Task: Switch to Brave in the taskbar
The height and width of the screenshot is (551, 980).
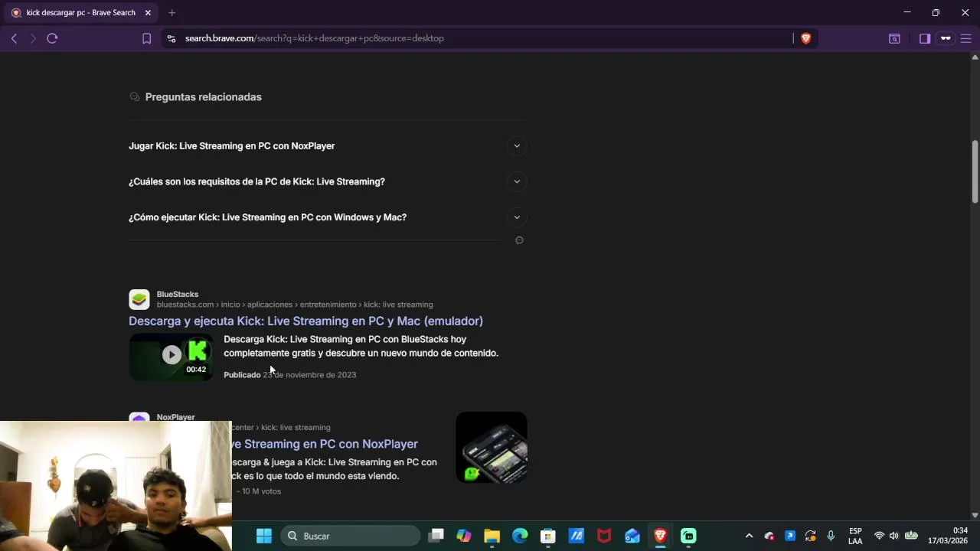Action: (660, 536)
